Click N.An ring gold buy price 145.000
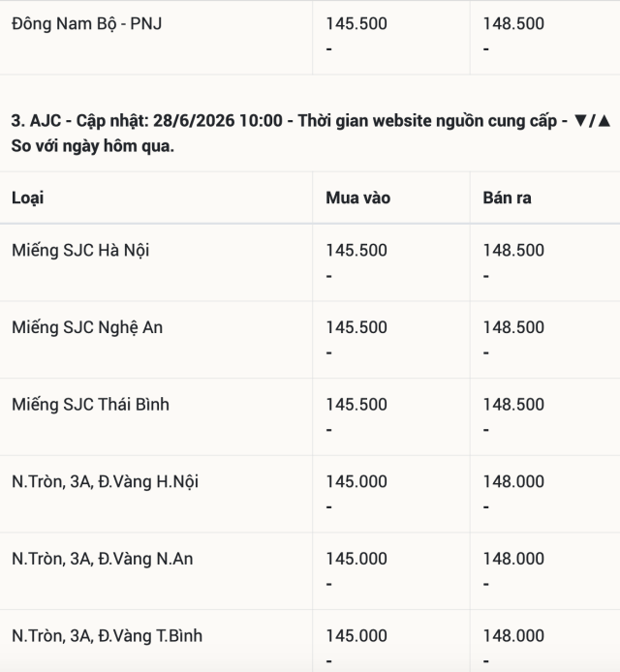The image size is (620, 672). coord(356,559)
